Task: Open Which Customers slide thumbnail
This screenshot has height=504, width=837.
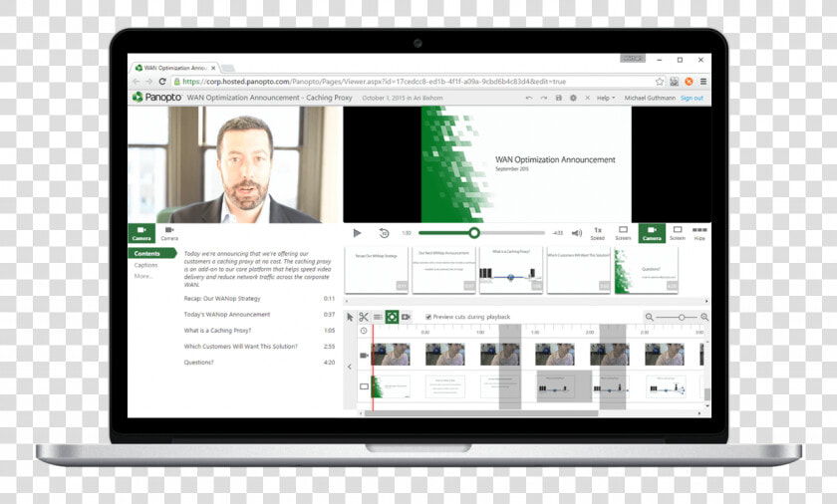Action: (579, 270)
